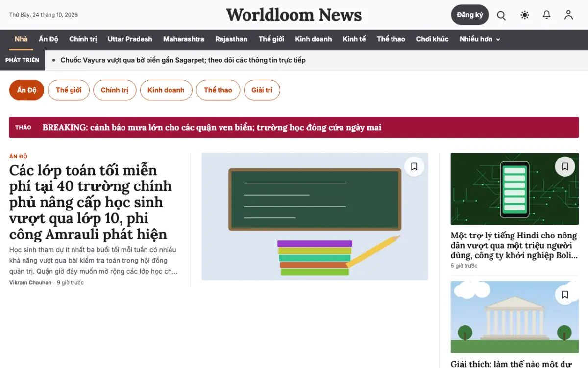Select the Giải trí filter chip
The height and width of the screenshot is (368, 588).
262,90
